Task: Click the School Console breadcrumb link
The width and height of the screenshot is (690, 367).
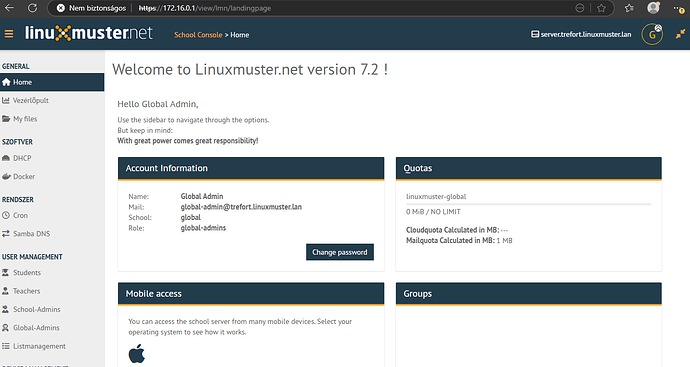Action: tap(198, 35)
